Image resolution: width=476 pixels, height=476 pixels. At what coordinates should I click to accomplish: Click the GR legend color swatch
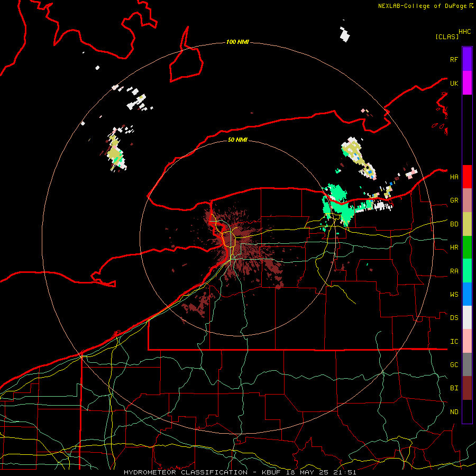(467, 200)
